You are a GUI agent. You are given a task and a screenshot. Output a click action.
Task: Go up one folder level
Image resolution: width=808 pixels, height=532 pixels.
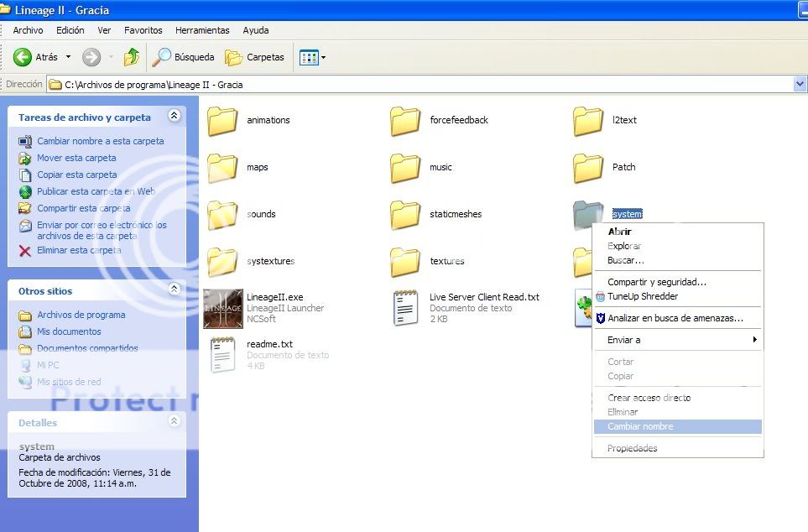[x=132, y=57]
